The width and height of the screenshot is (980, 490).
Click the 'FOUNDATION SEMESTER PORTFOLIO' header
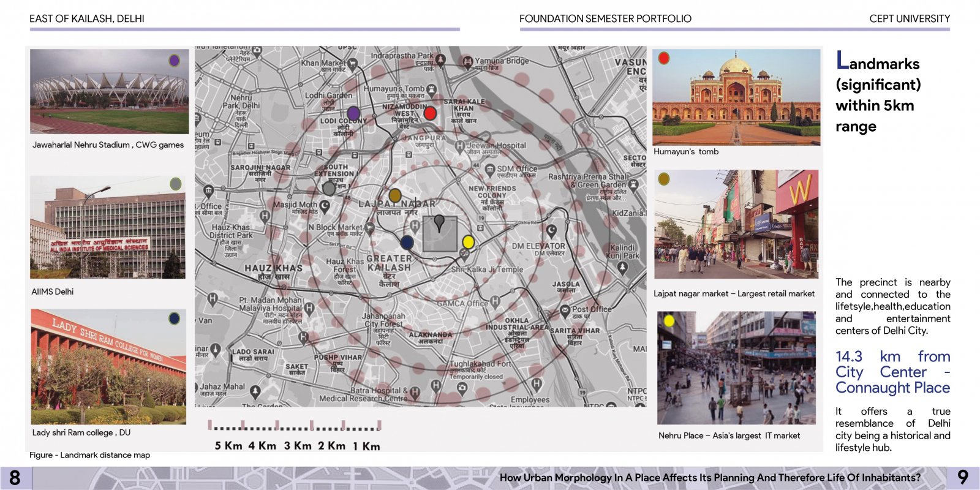point(605,19)
